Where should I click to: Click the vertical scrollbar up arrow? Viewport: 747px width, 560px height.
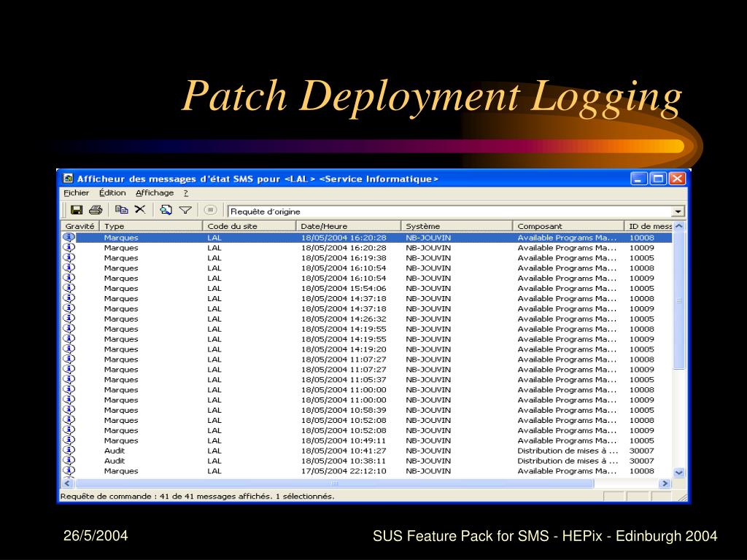pyautogui.click(x=679, y=227)
